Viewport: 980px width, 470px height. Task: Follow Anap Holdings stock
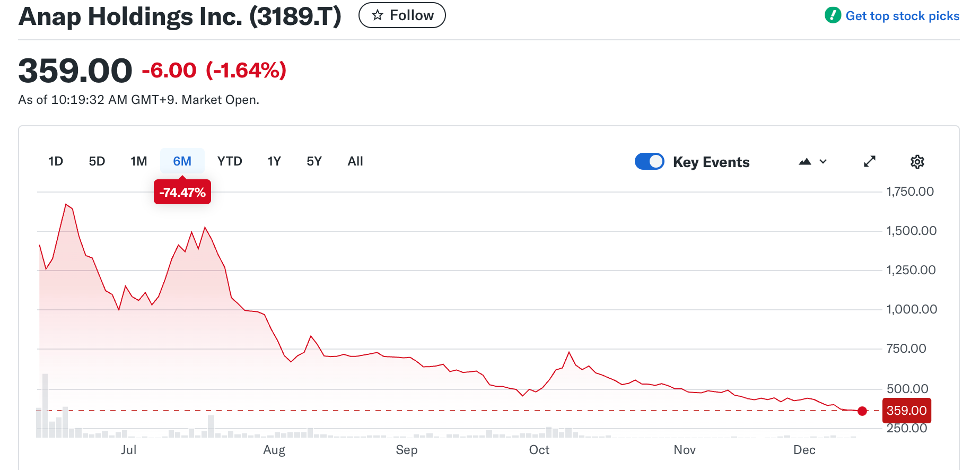tap(402, 15)
